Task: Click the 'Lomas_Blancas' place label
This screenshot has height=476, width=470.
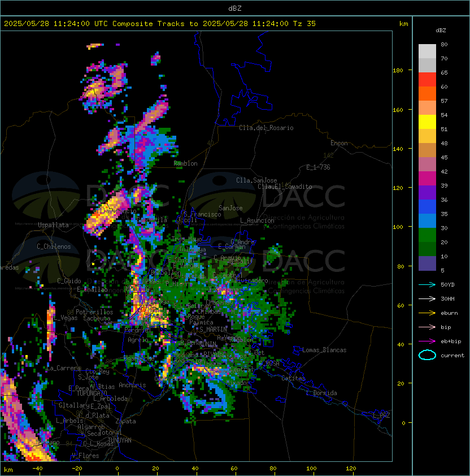Action: pos(324,350)
